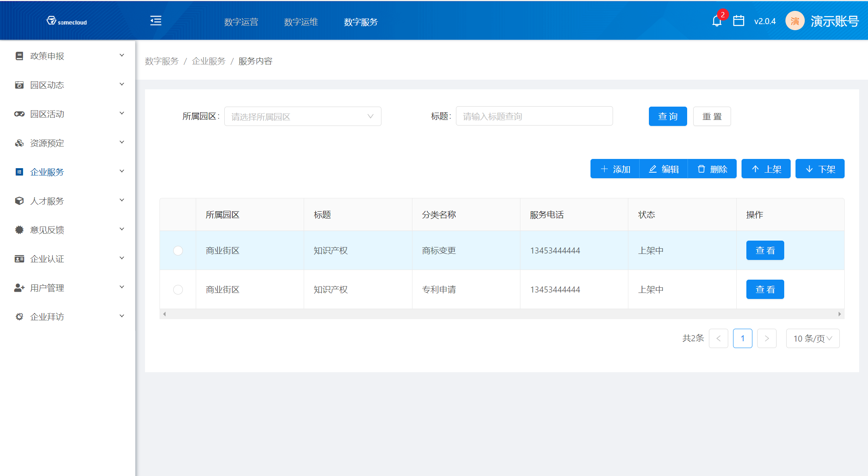Click 查看 for 商标变更 row
The height and width of the screenshot is (476, 868).
point(765,250)
